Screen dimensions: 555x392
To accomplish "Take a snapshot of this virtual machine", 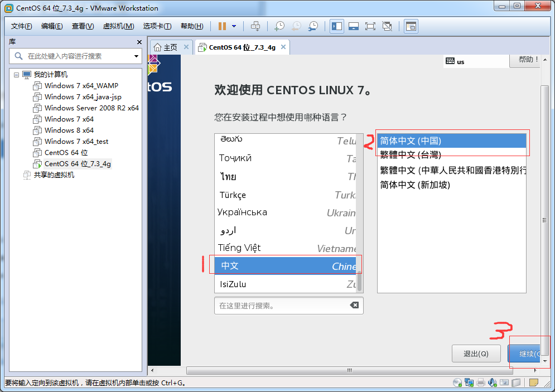I will (x=279, y=26).
